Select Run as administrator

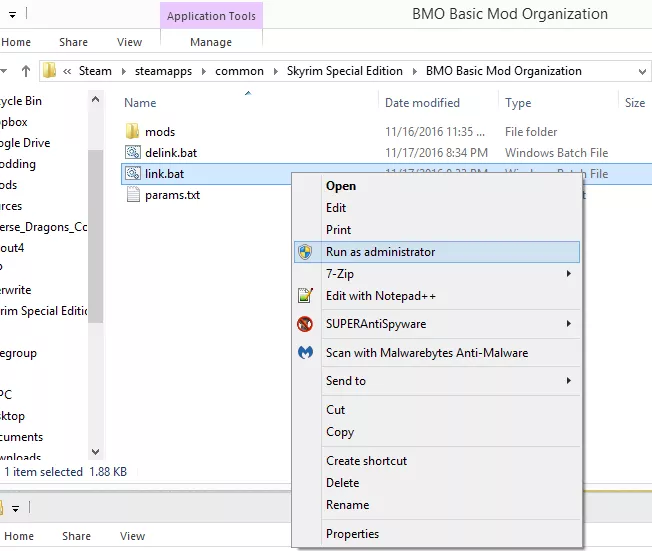pos(437,252)
